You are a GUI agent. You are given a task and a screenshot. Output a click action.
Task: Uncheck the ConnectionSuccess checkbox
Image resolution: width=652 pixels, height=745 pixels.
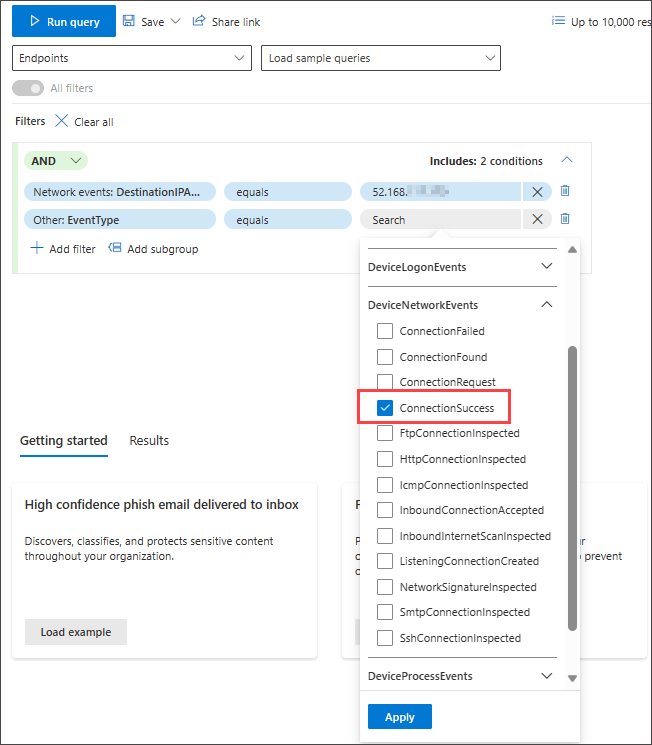tap(384, 408)
